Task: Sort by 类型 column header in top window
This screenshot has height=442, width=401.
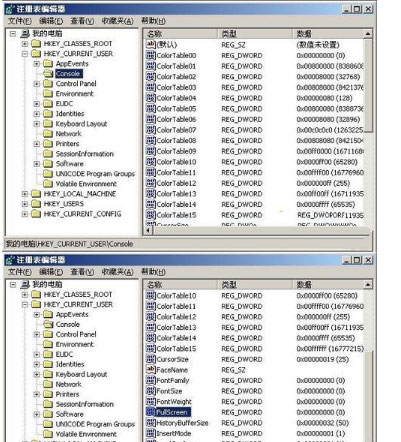Action: click(x=255, y=34)
